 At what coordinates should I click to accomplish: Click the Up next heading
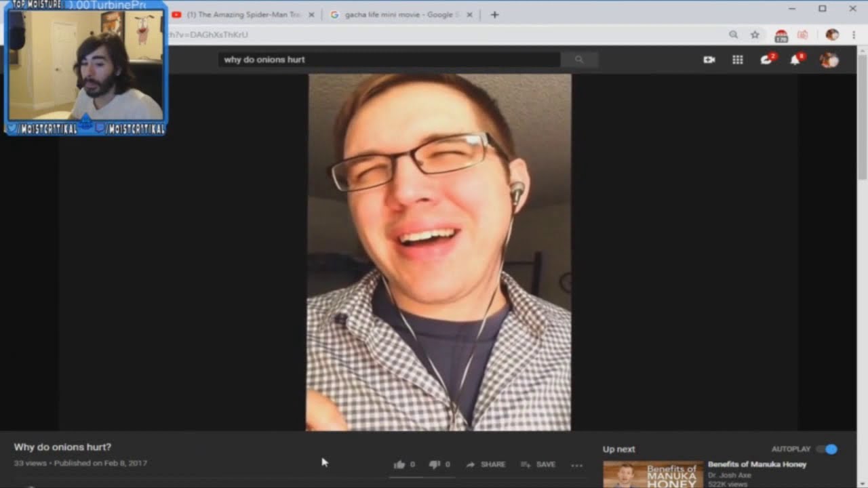(x=619, y=449)
